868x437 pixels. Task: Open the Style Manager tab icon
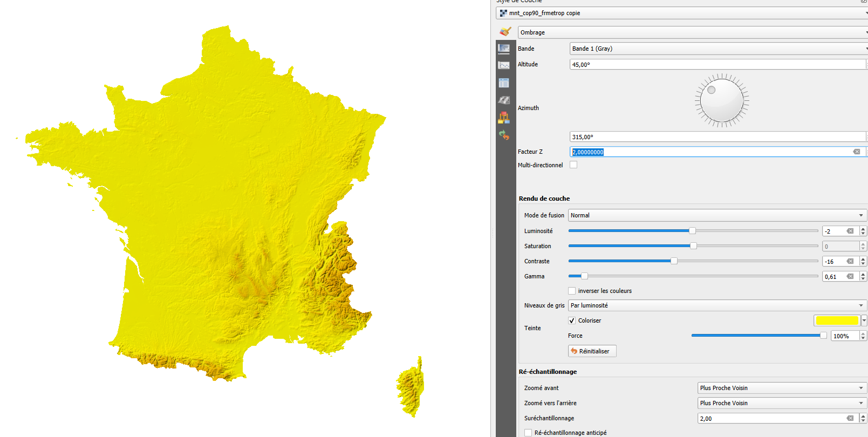point(504,118)
